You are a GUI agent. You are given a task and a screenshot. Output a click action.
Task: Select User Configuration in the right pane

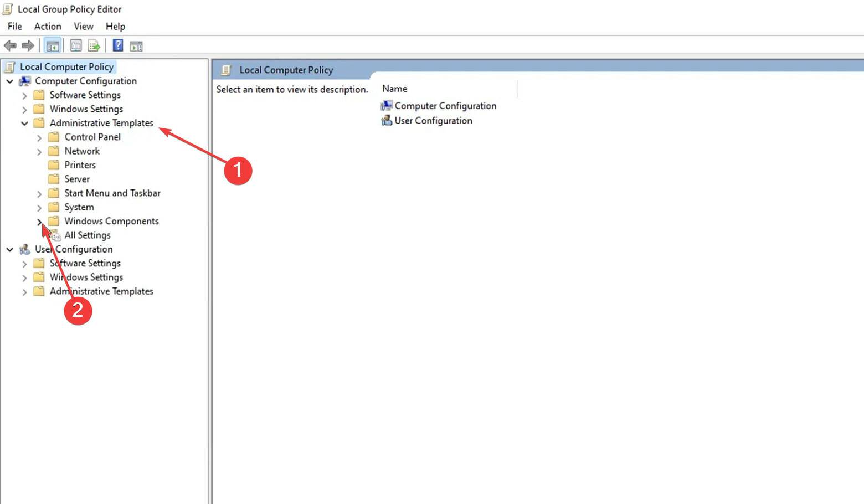tap(433, 120)
